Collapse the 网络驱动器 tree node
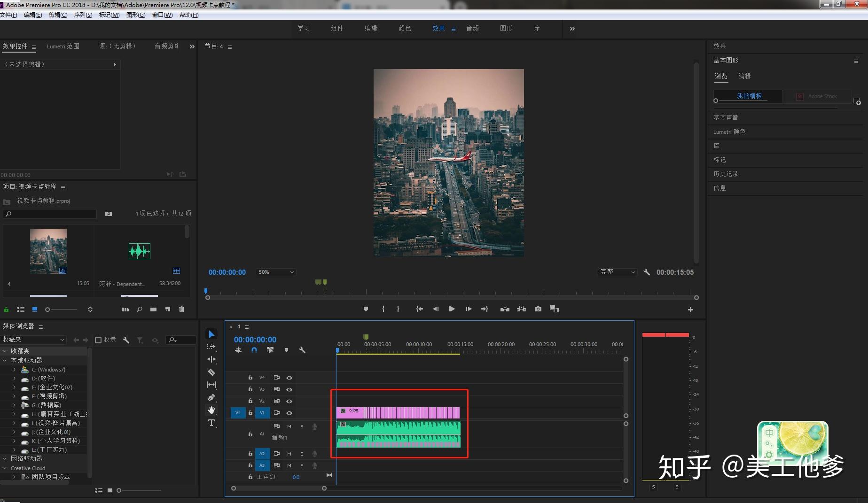Image resolution: width=868 pixels, height=503 pixels. [x=5, y=458]
